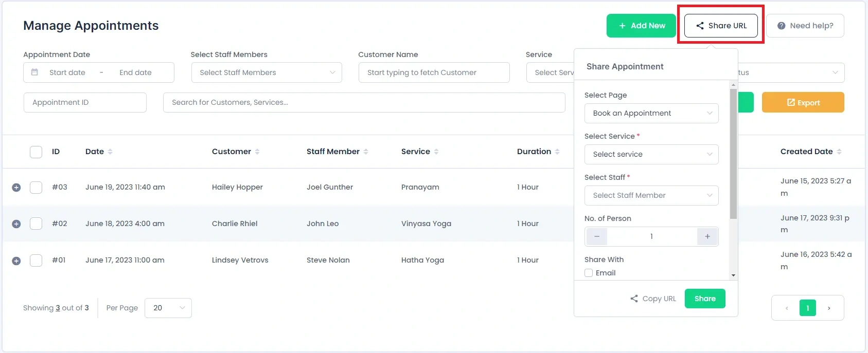
Task: Open the Per Page 20 dropdown
Action: [x=168, y=308]
